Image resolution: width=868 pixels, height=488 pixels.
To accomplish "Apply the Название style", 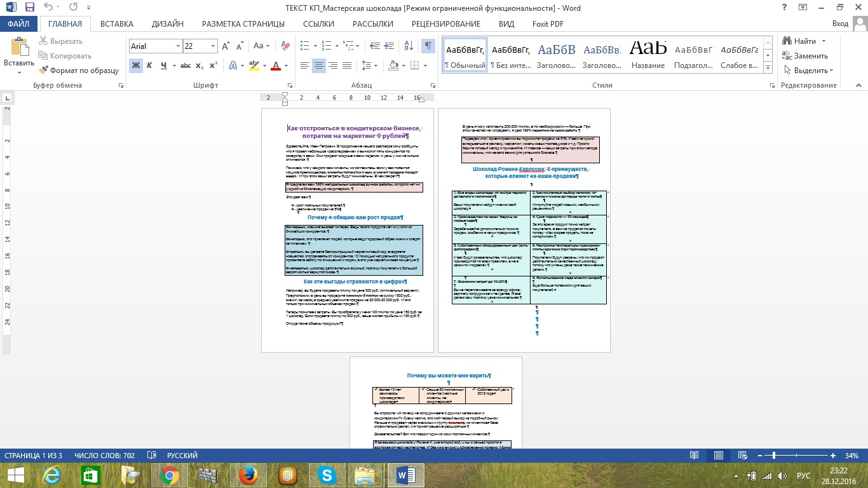I will tap(648, 55).
